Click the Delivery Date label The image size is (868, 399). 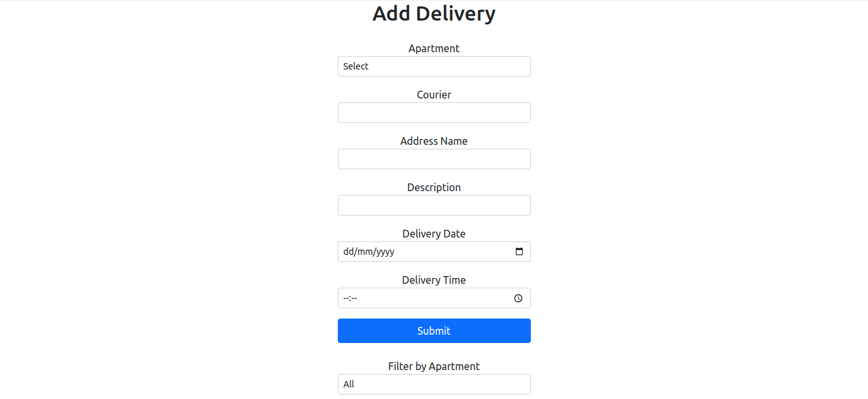434,234
